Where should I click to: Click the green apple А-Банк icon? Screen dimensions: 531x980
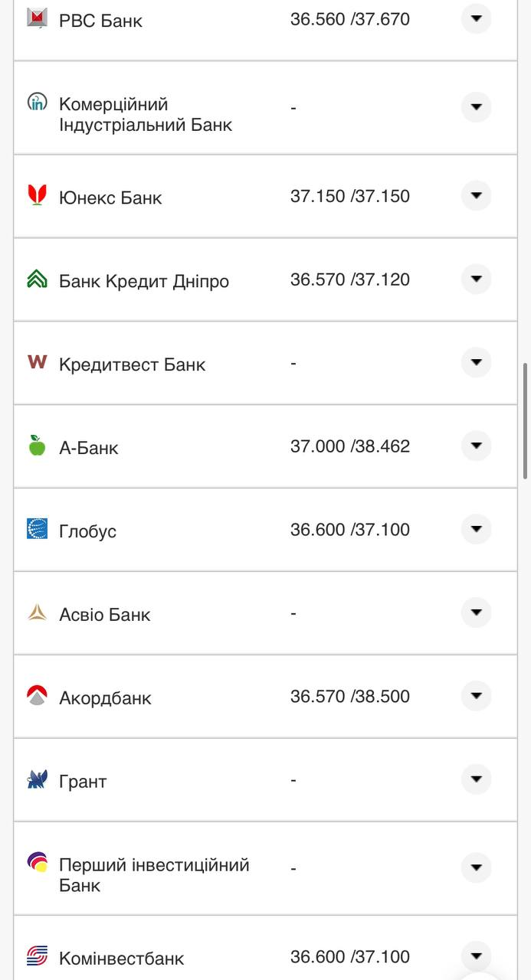[x=37, y=446]
